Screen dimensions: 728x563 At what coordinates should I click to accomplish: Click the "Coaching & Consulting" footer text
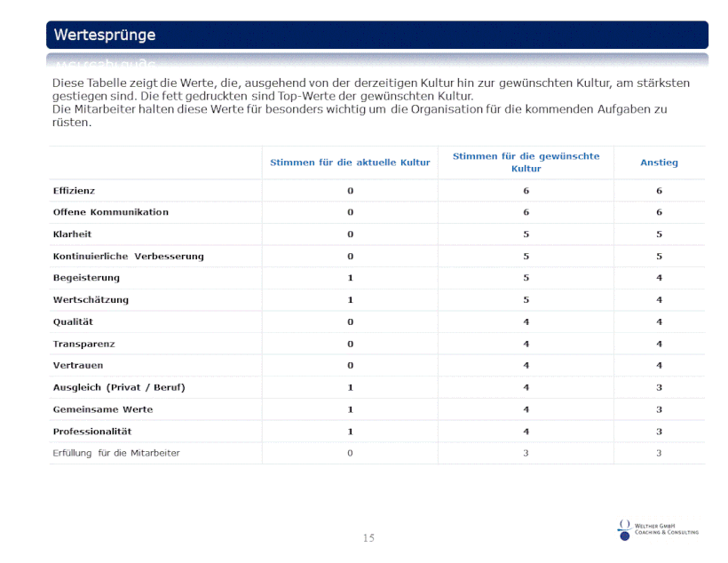[667, 532]
